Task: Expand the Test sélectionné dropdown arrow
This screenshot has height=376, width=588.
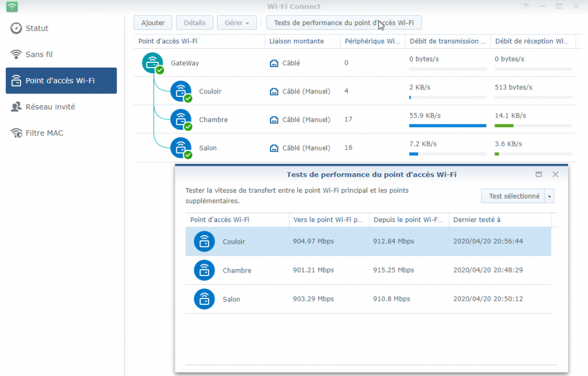Action: 549,196
